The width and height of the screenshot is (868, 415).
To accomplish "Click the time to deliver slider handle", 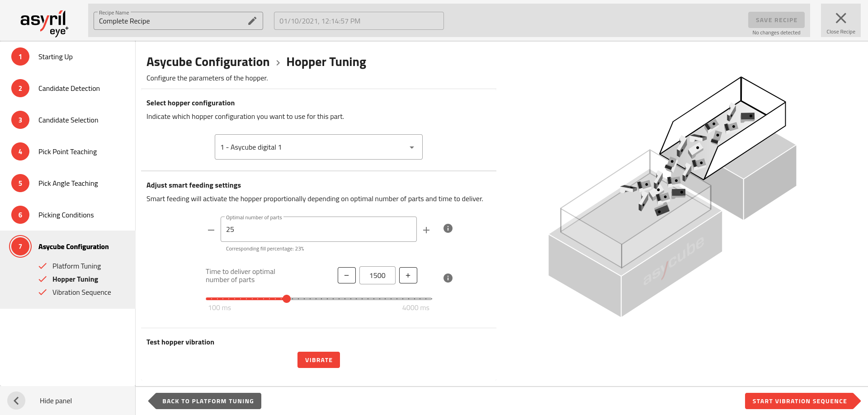I will point(287,299).
